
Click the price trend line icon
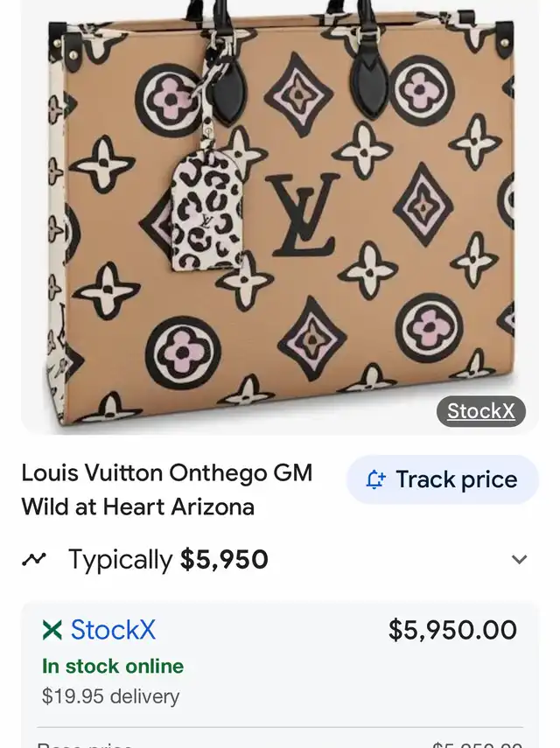pos(34,559)
